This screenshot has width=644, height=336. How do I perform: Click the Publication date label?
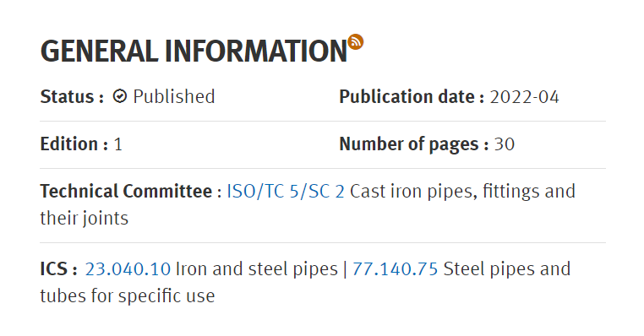pyautogui.click(x=412, y=97)
